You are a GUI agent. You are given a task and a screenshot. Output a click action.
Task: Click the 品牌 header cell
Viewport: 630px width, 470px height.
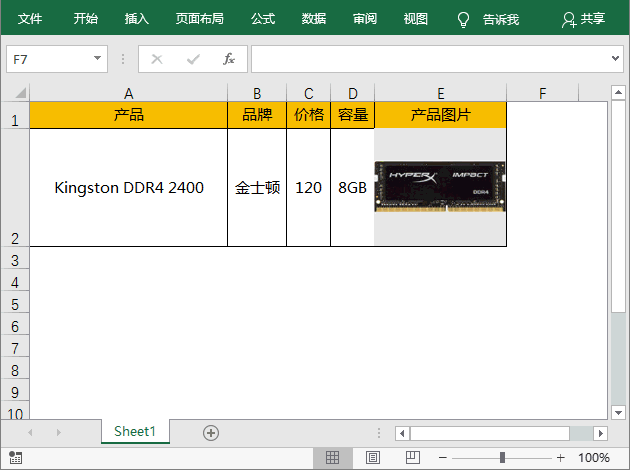(x=257, y=115)
